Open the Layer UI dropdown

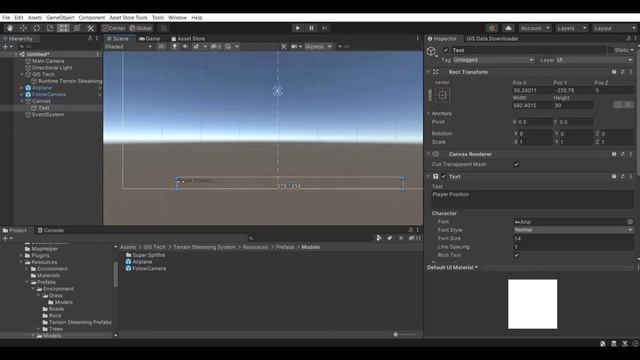(x=594, y=60)
